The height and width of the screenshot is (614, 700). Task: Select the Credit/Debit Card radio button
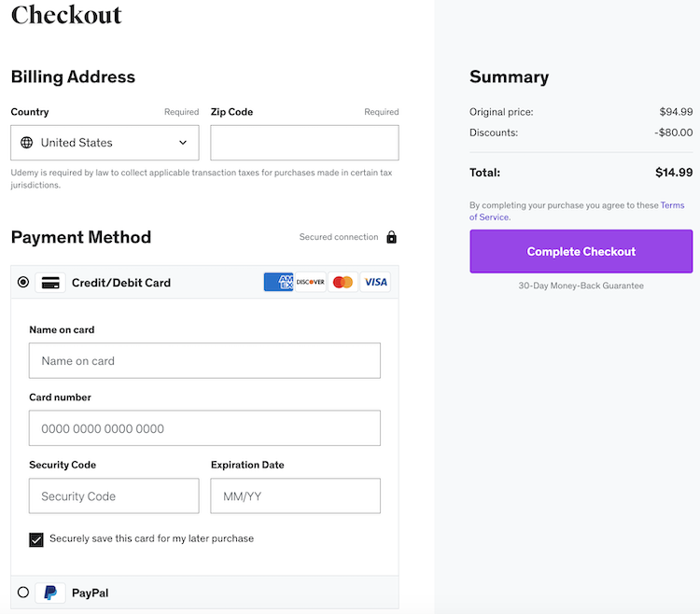(x=23, y=282)
